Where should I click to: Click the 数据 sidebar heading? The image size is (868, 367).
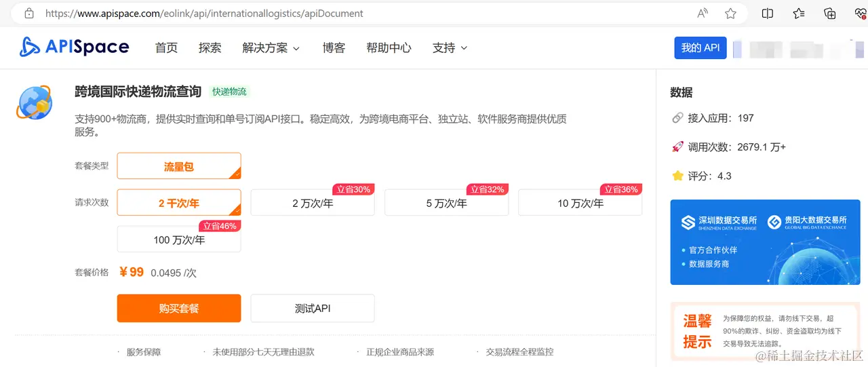[x=682, y=92]
